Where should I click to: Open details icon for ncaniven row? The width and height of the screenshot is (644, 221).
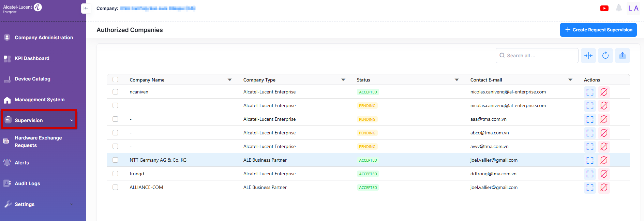(x=590, y=92)
